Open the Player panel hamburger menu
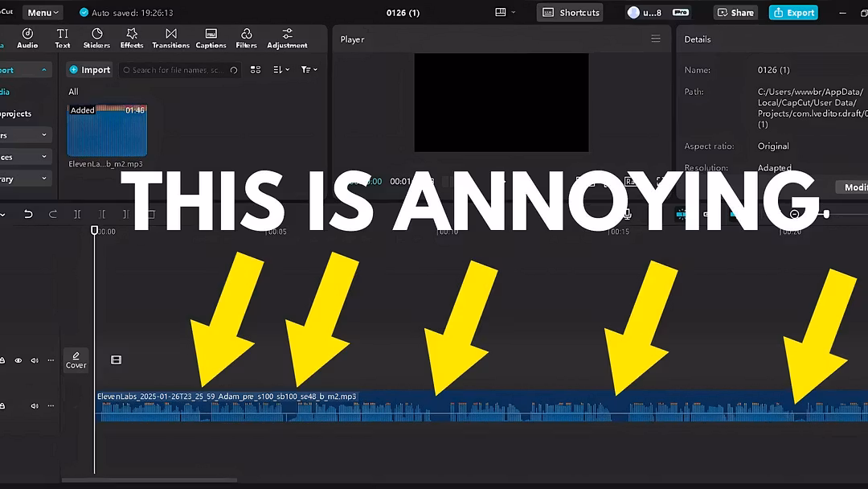The height and width of the screenshot is (489, 868). (656, 39)
